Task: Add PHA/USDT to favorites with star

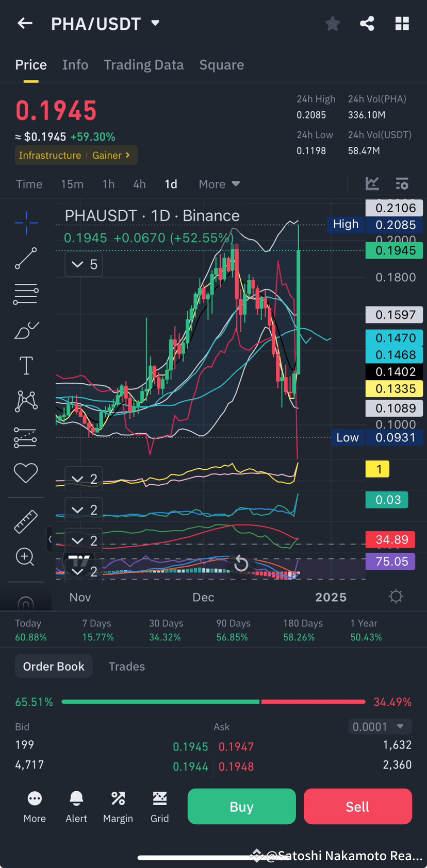Action: [333, 23]
